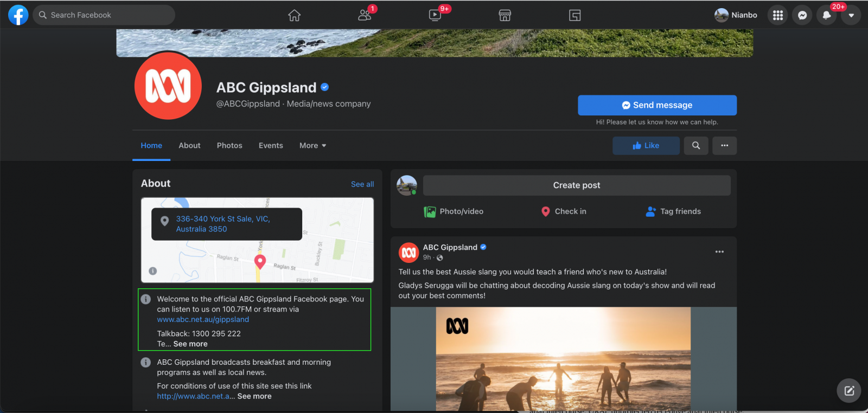
Task: Toggle the Like button for ABC Gippsland
Action: pos(646,145)
